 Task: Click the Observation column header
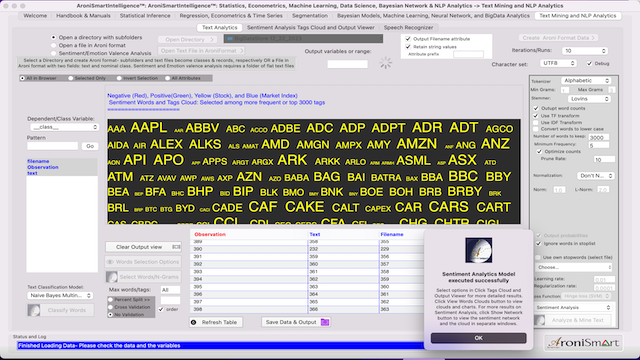[210, 234]
